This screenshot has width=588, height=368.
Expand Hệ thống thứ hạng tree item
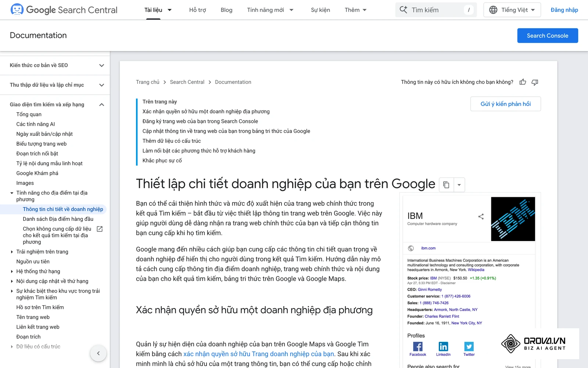12,271
